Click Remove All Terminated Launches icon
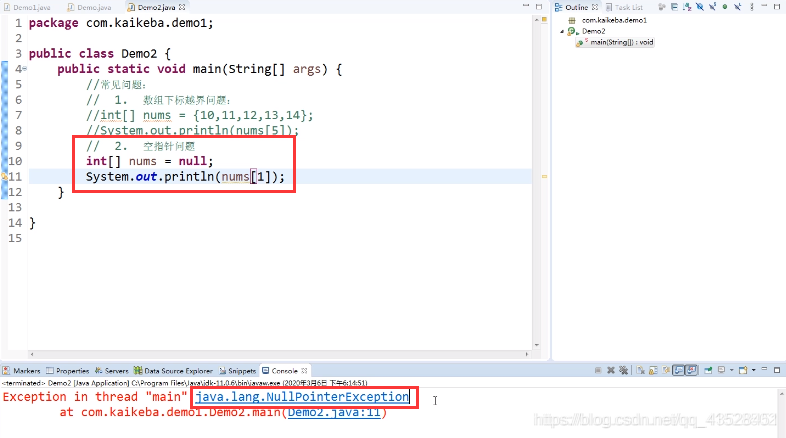The height and width of the screenshot is (438, 786). point(624,370)
